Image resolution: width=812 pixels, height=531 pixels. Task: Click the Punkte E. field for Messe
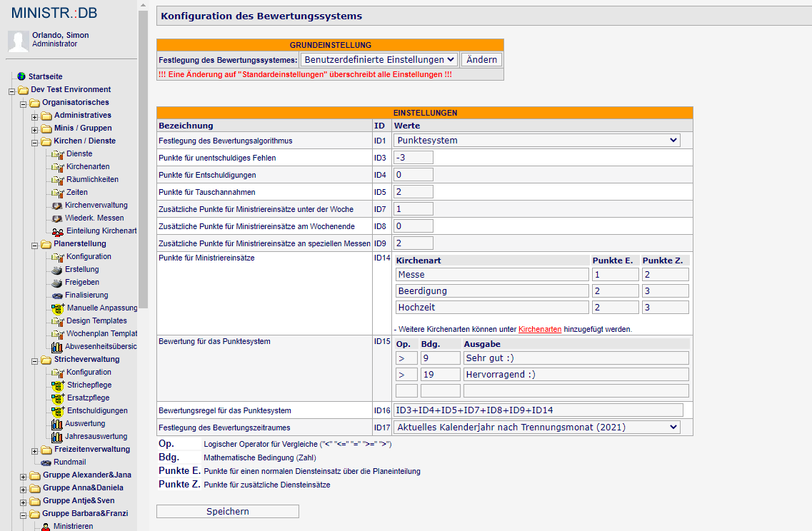616,274
